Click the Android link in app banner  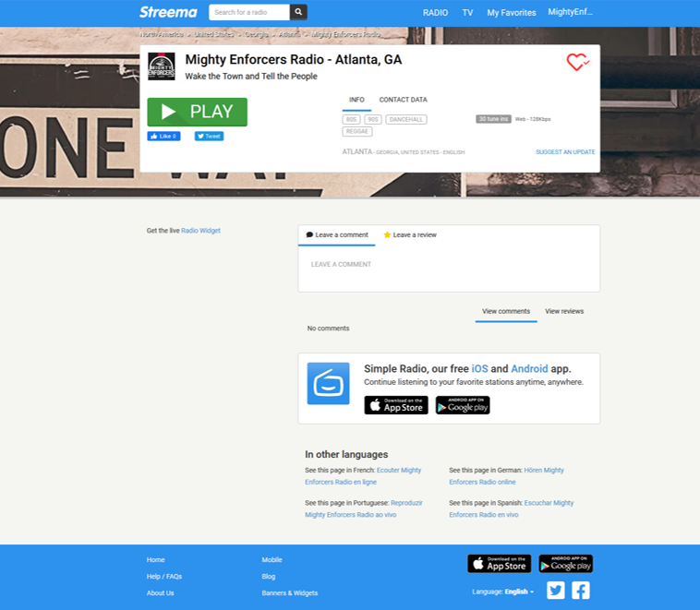pyautogui.click(x=529, y=368)
